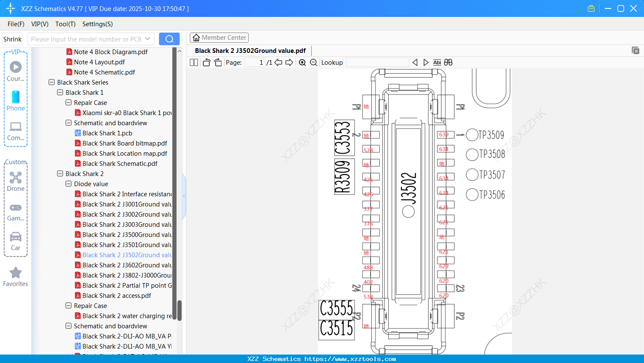Open the Member Center
644x363 pixels.
pyautogui.click(x=219, y=38)
